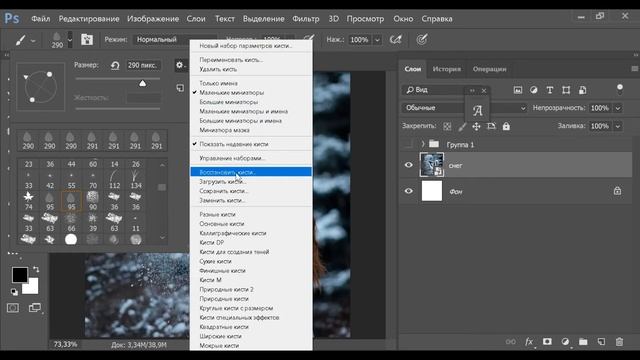Screen dimensions: 640x360
Task: Open tool preset arrow next to brush
Action: pos(33,40)
